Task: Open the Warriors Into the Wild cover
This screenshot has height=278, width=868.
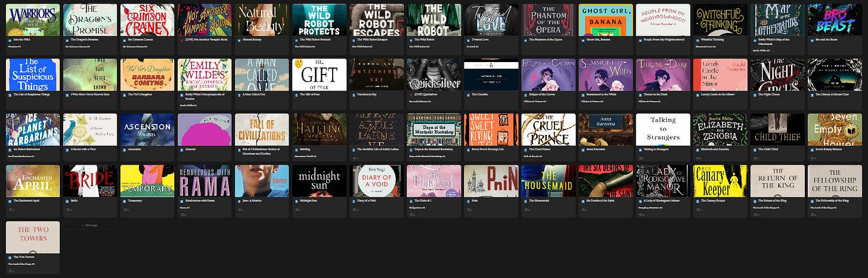Action: click(x=33, y=19)
